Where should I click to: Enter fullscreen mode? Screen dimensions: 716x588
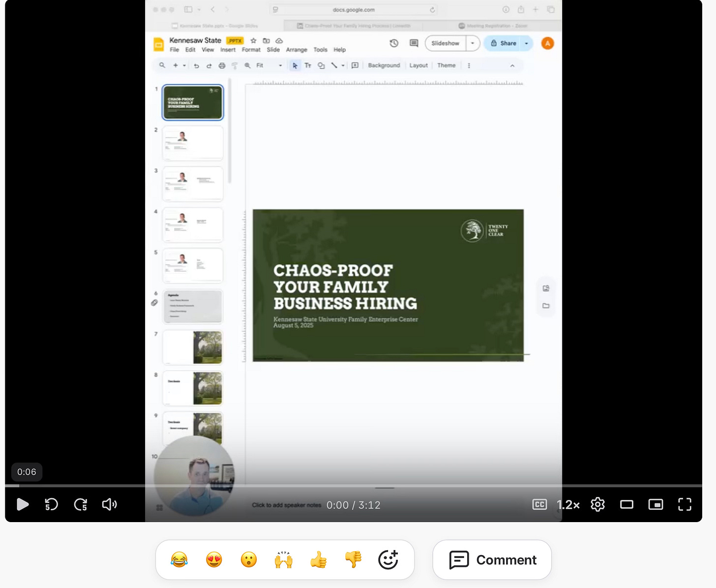tap(685, 504)
